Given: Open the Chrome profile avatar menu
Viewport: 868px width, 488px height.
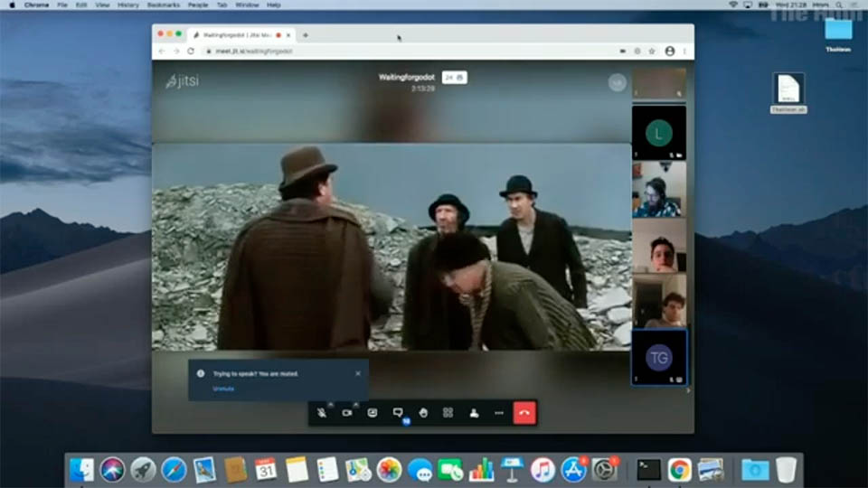Looking at the screenshot, I should tap(670, 51).
